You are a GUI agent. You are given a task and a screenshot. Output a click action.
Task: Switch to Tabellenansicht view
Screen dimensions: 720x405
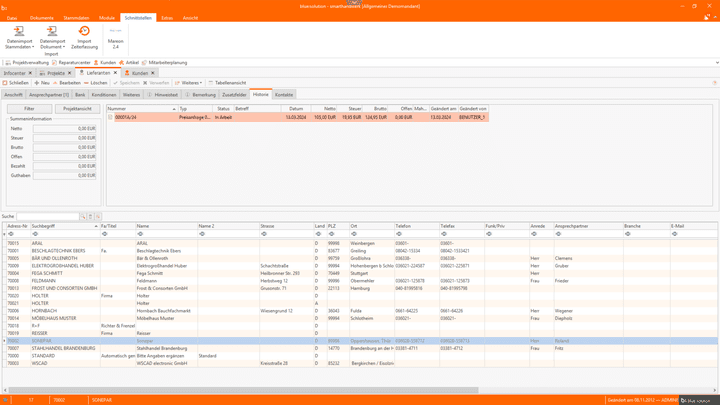pyautogui.click(x=229, y=83)
